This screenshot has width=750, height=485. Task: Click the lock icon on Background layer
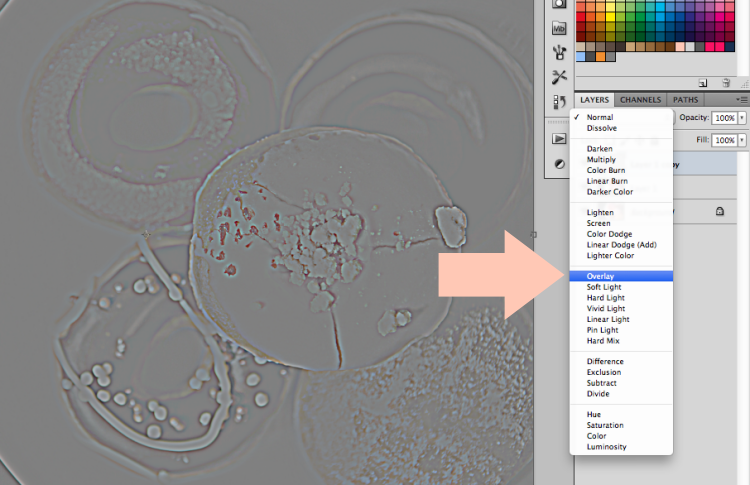[x=720, y=211]
